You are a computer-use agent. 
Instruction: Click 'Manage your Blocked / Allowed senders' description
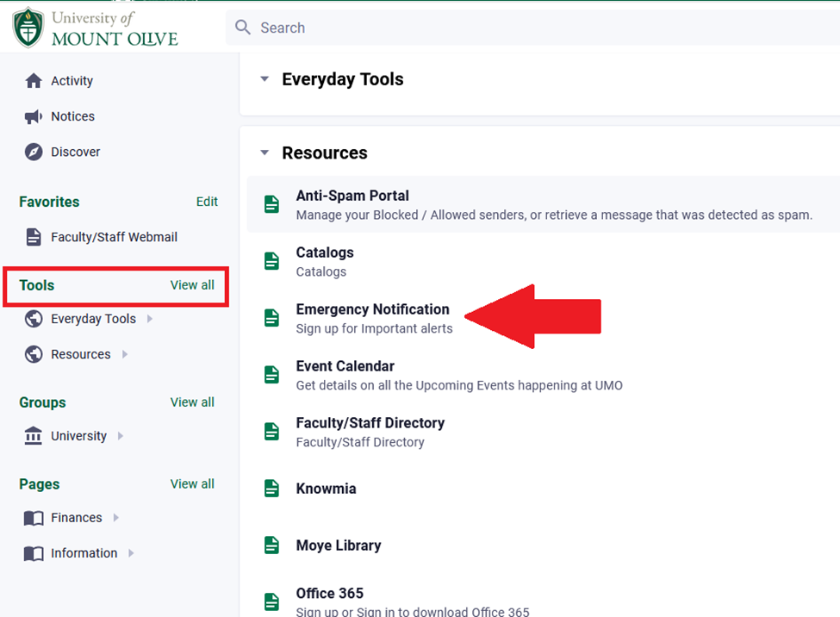point(555,215)
